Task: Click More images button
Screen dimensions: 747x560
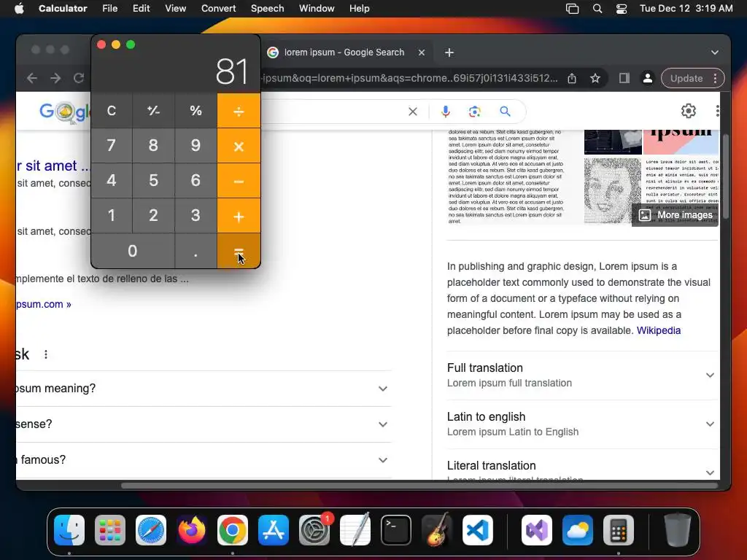Action: point(676,215)
